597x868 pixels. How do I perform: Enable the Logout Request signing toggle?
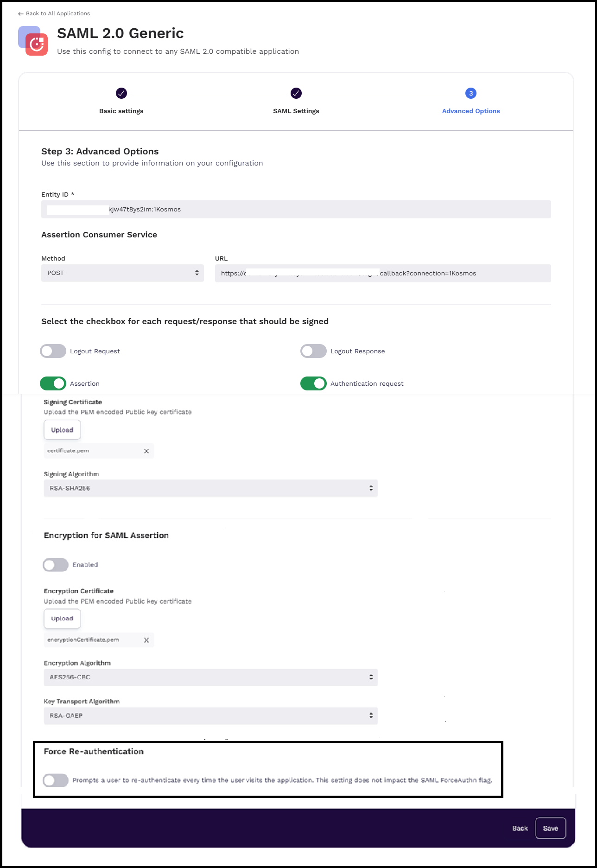pos(53,351)
